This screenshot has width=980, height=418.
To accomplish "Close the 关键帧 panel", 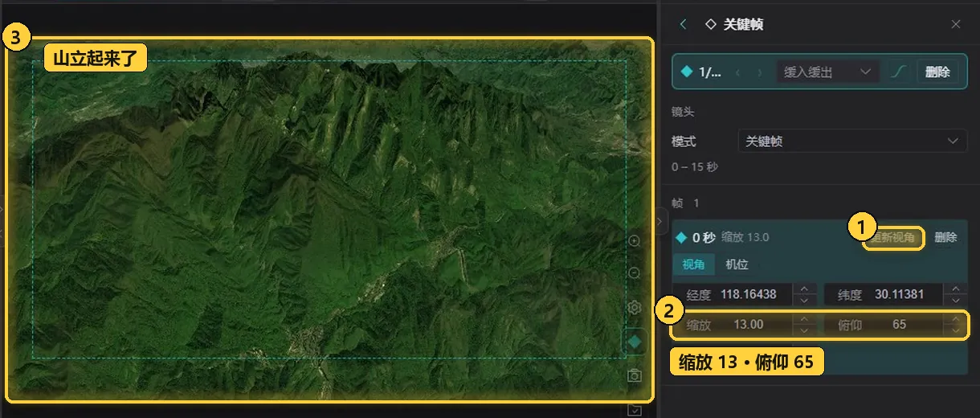I will (x=956, y=24).
